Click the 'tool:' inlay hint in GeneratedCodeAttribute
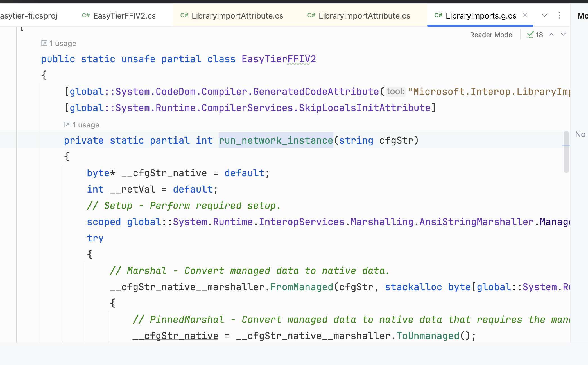 point(395,92)
